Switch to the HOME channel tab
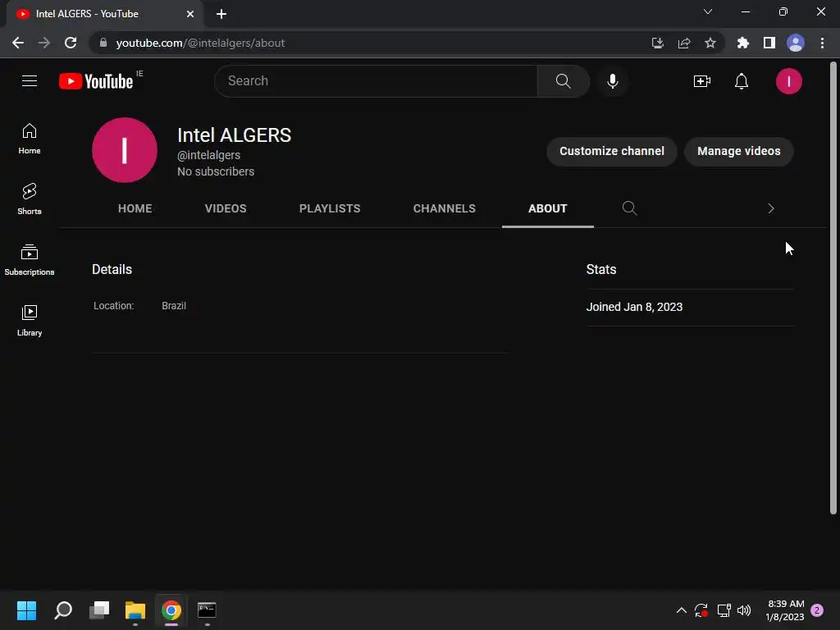Viewport: 840px width, 630px height. 135,208
